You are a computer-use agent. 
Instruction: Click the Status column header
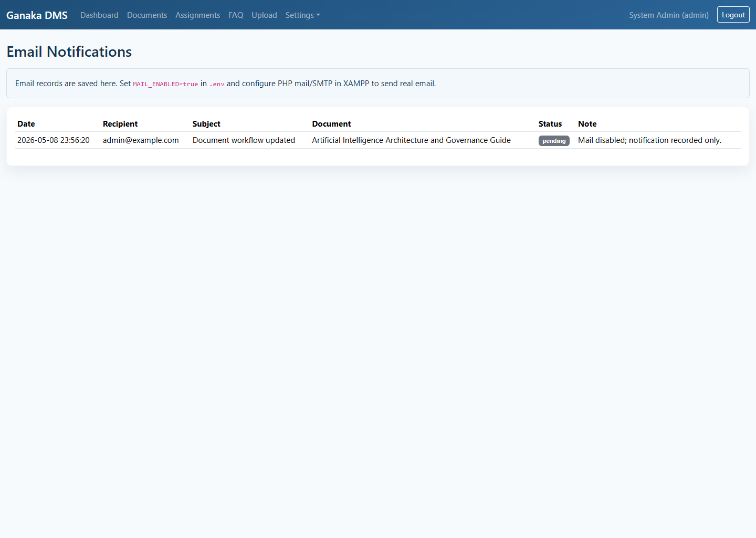tap(550, 124)
